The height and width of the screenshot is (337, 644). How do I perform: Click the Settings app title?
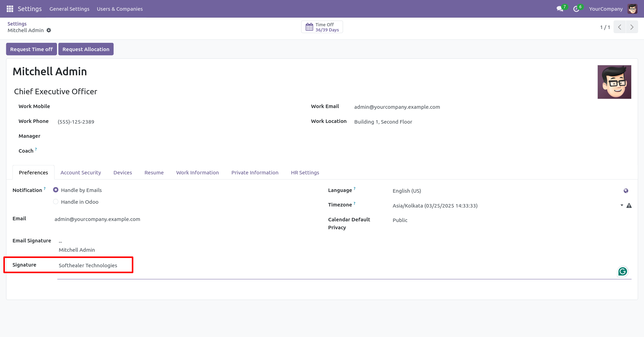[x=30, y=9]
